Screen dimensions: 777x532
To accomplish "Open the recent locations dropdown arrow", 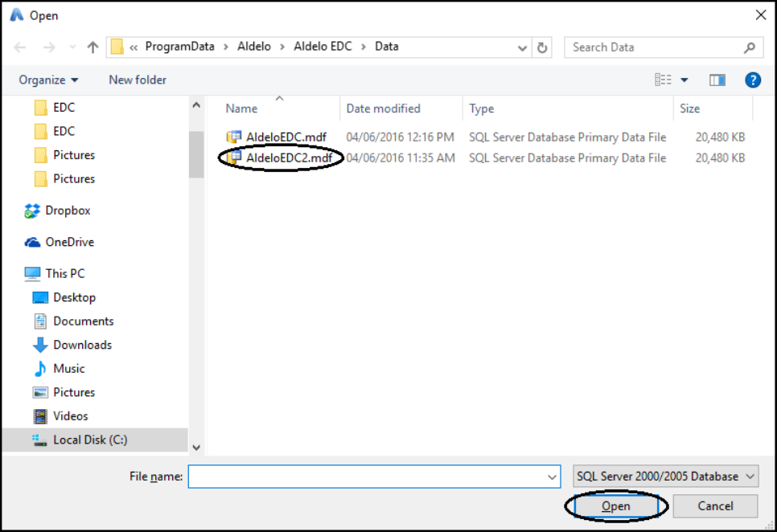I will (72, 47).
